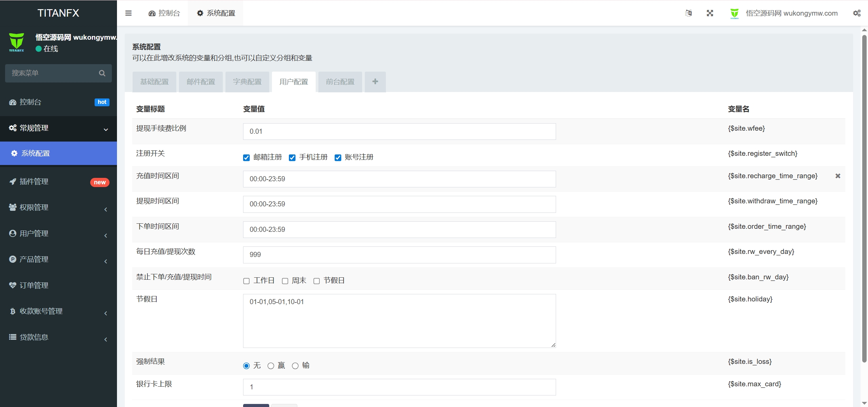Delete recharge_time_range variable with X icon
Screen dimensions: 868x407
click(x=837, y=176)
